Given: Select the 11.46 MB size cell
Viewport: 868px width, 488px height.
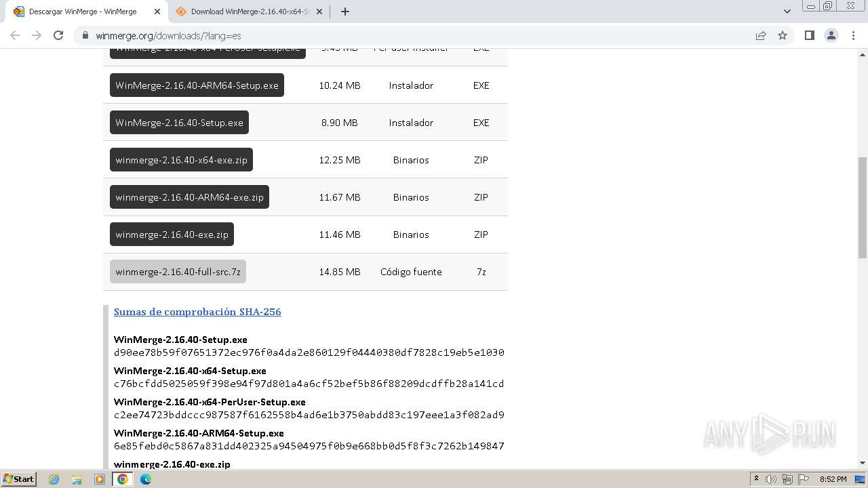Looking at the screenshot, I should click(340, 235).
